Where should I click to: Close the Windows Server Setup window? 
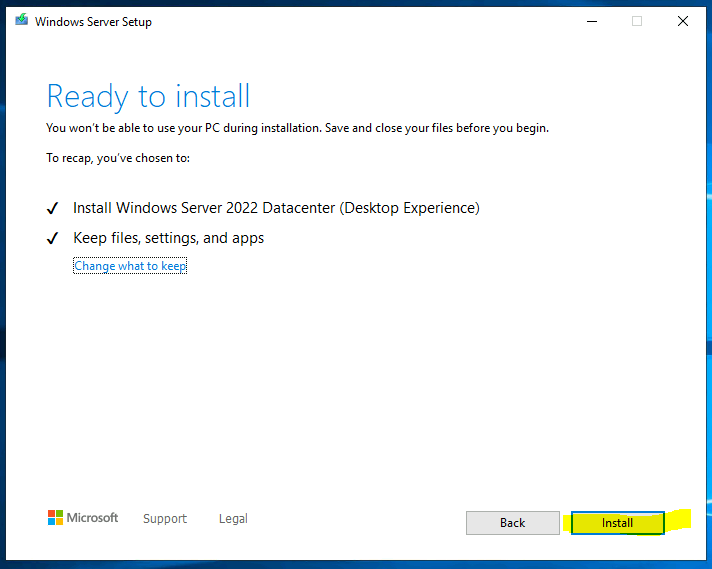pos(682,21)
